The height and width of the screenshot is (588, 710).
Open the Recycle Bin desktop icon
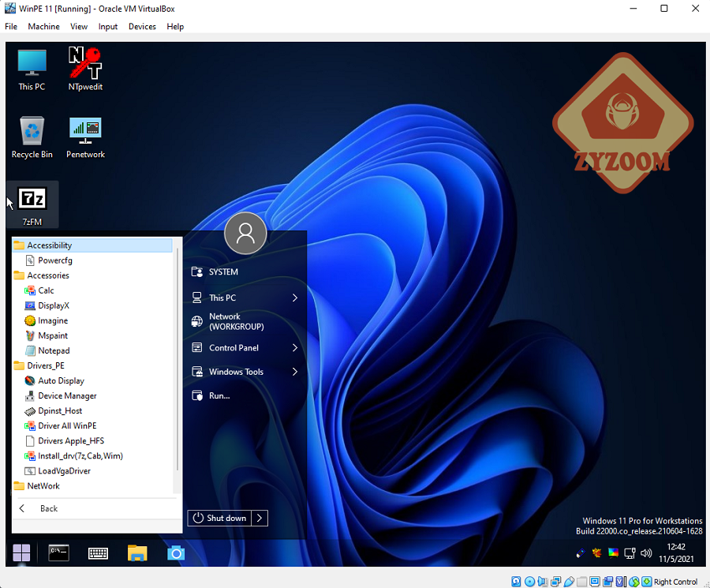[x=32, y=137]
